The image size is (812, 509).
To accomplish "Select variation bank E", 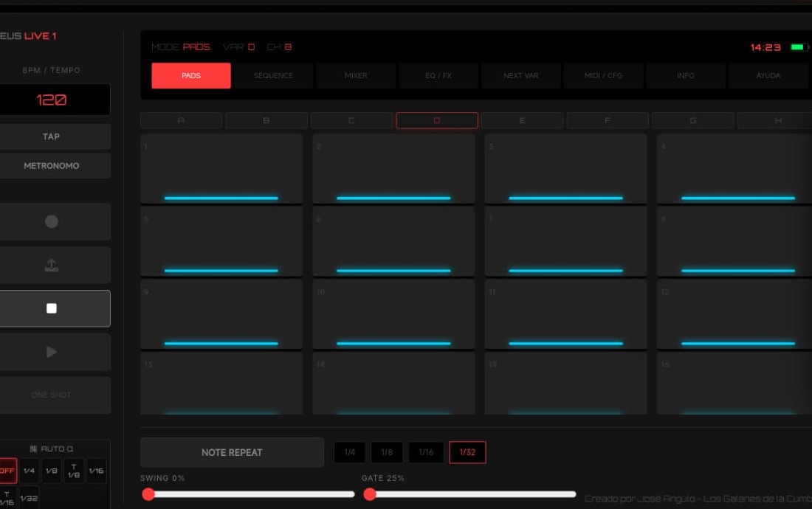I will pyautogui.click(x=522, y=120).
